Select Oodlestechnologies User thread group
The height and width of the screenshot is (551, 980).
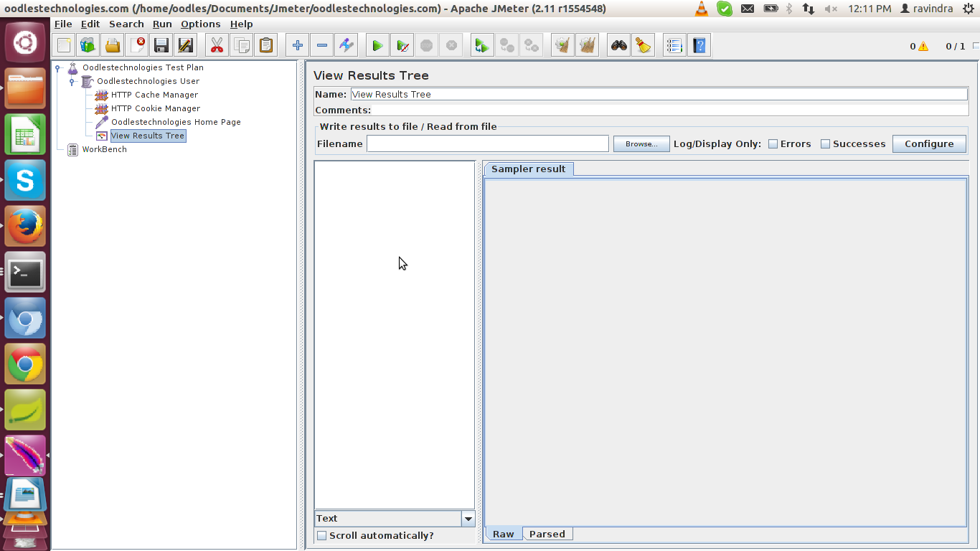(148, 81)
